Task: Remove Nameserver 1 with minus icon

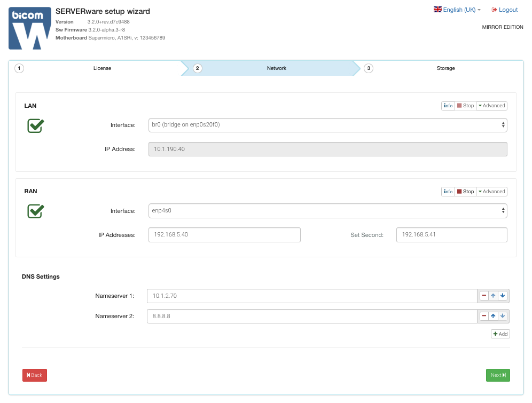Action: [x=484, y=296]
